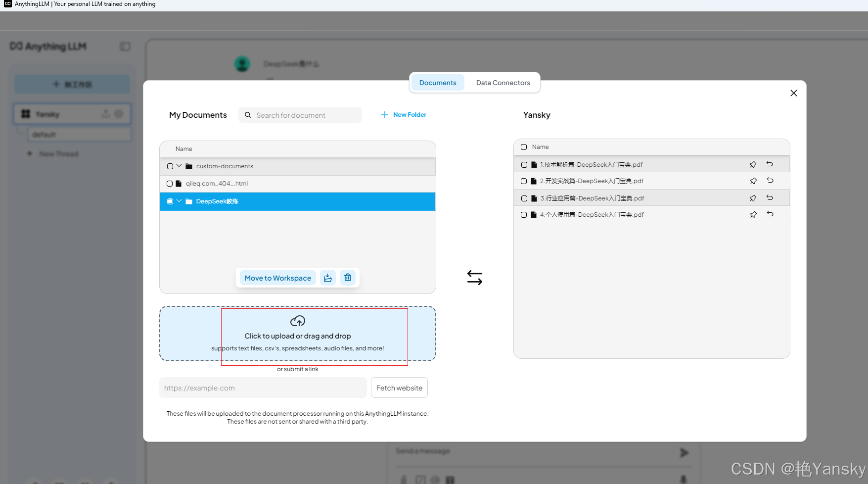
Task: Select the DeepSeek folder row name
Action: point(217,201)
